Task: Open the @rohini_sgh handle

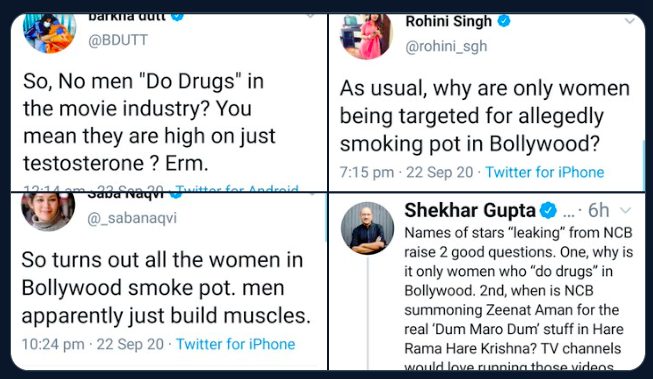Action: tap(446, 46)
